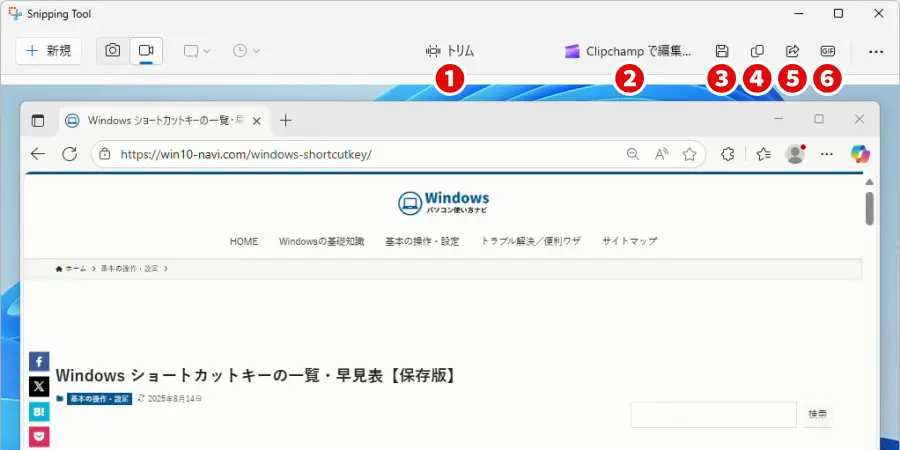Open the Edge extensions puzzle icon
This screenshot has width=900, height=450.
click(x=727, y=154)
